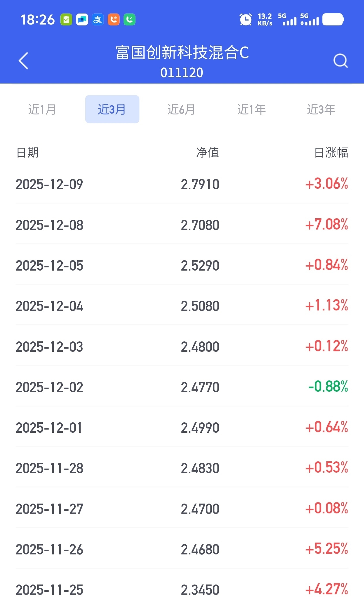The height and width of the screenshot is (603, 364).
Task: Tap the orange phone notification icon
Action: click(114, 20)
